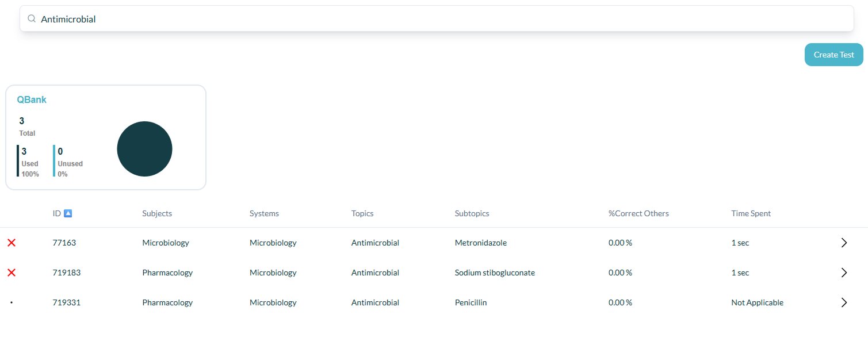Open question 77163 using its chevron arrow
The width and height of the screenshot is (868, 345).
(844, 243)
